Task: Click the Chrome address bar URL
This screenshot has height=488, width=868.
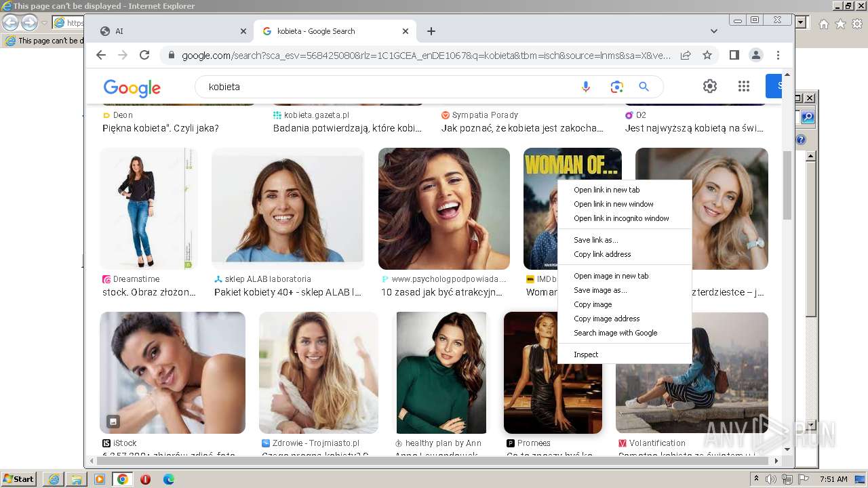Action: click(426, 55)
